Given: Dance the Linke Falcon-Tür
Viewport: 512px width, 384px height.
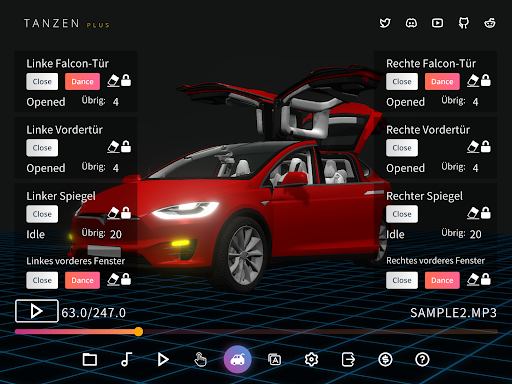Looking at the screenshot, I should click(x=82, y=82).
